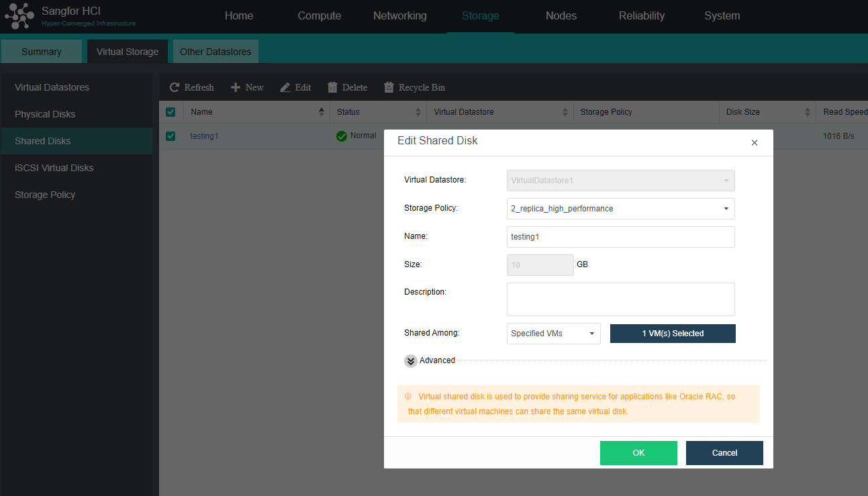868x496 pixels.
Task: Expand the Advanced section
Action: tap(411, 361)
